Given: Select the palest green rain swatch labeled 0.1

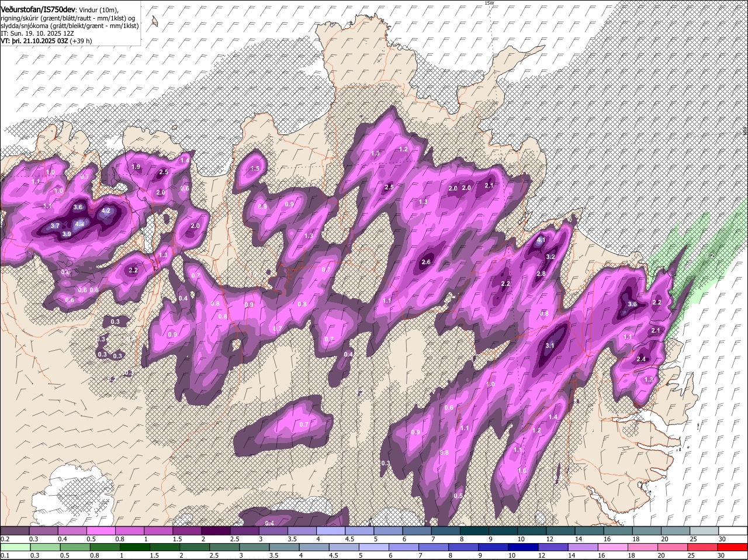Looking at the screenshot, I should 15,547.
